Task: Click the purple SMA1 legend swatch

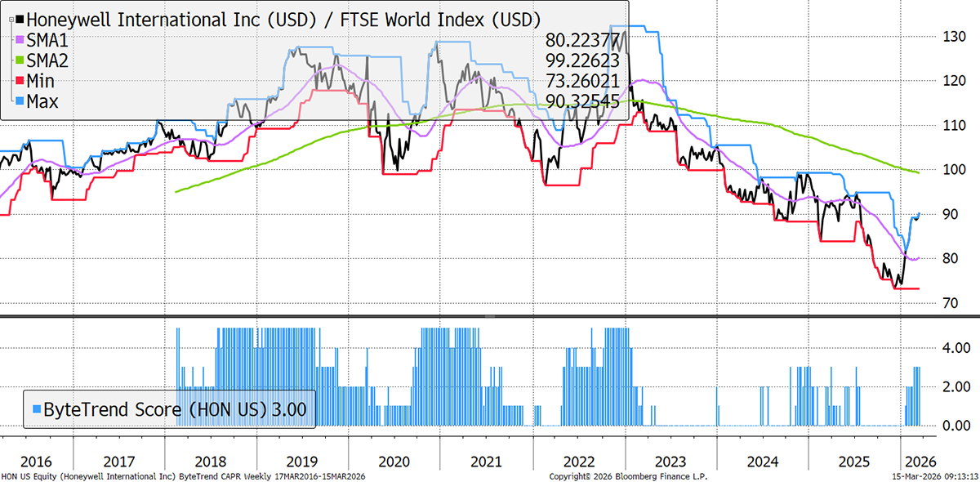Action: [x=20, y=38]
